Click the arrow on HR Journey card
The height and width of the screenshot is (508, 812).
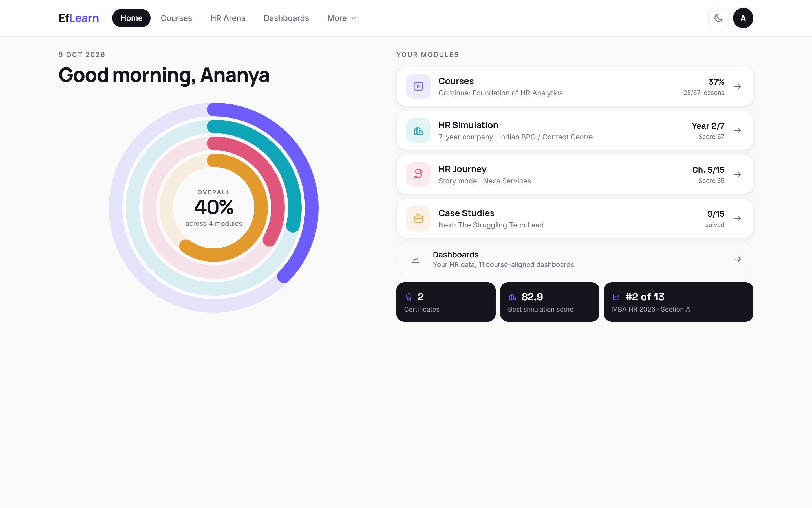pyautogui.click(x=737, y=174)
